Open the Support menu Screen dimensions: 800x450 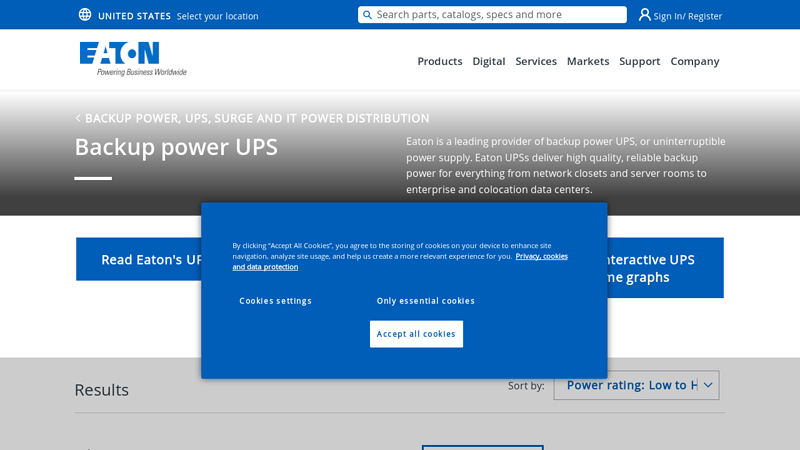(639, 61)
